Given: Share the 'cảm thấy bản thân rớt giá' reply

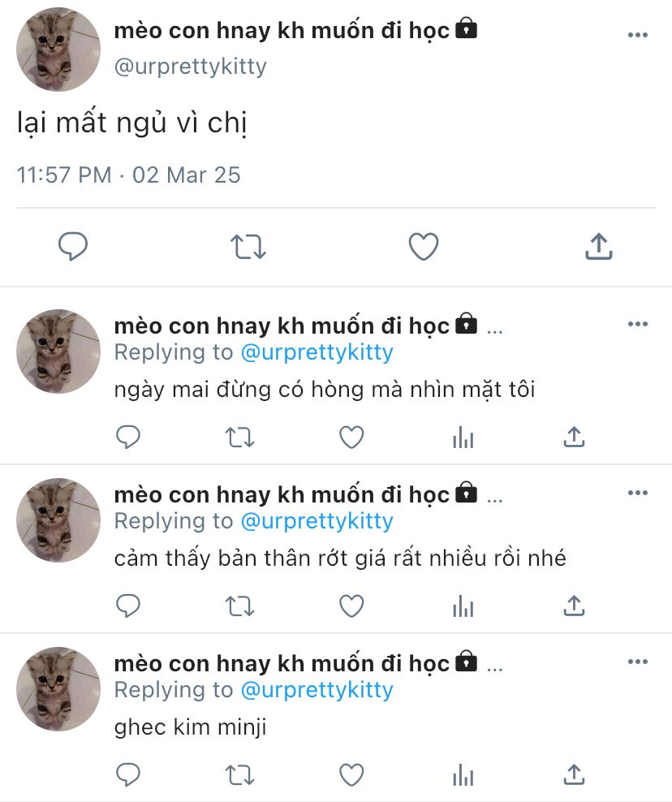Looking at the screenshot, I should point(574,606).
